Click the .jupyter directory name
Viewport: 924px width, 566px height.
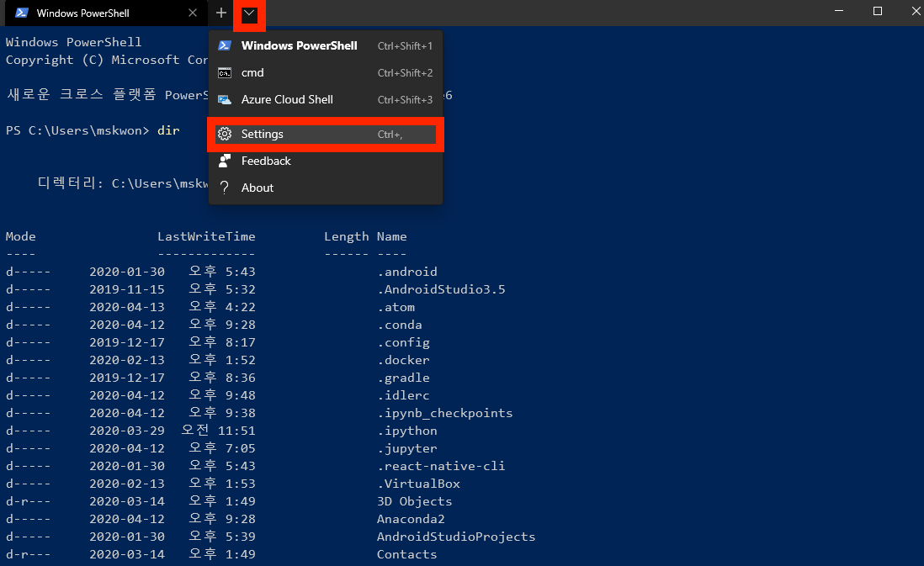click(407, 449)
